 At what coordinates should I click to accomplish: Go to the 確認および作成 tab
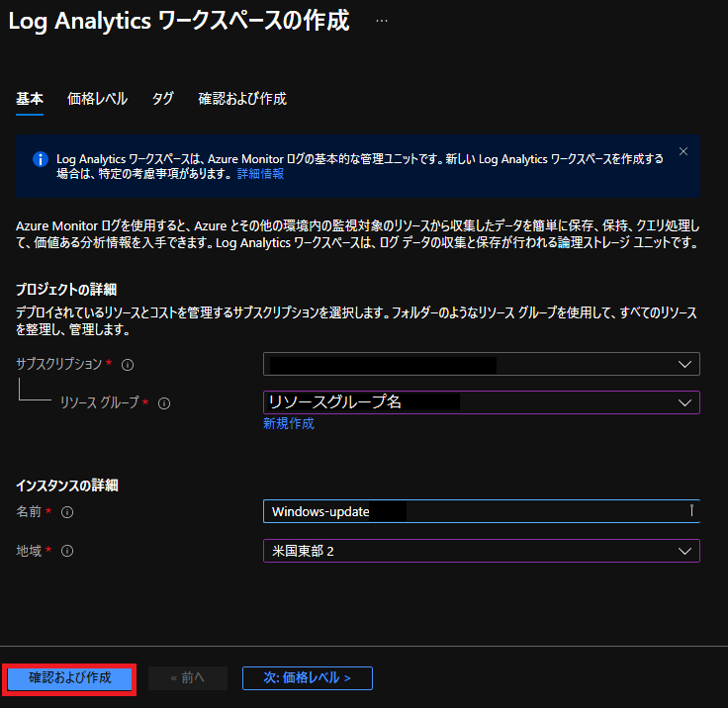(242, 99)
